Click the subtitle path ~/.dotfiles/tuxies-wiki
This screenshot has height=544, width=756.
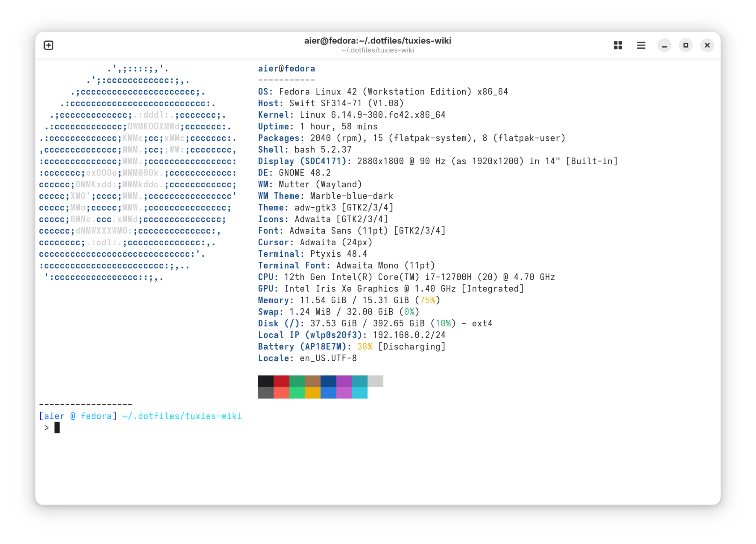click(378, 50)
